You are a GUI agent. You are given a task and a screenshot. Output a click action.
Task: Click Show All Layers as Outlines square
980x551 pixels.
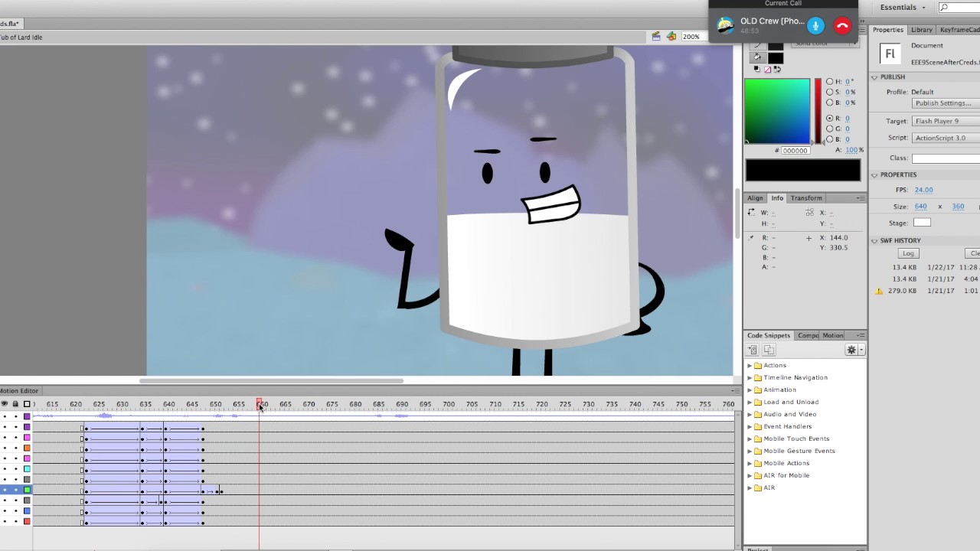tap(27, 404)
